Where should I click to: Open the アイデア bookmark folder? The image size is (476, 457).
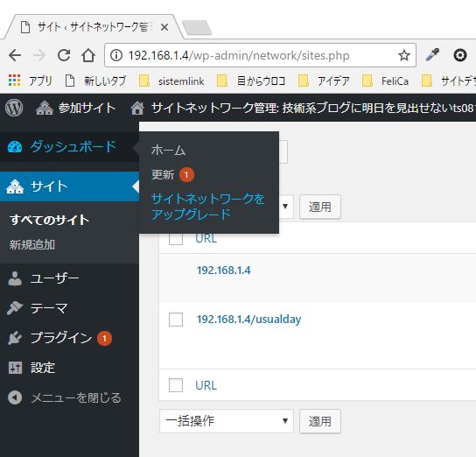(324, 81)
